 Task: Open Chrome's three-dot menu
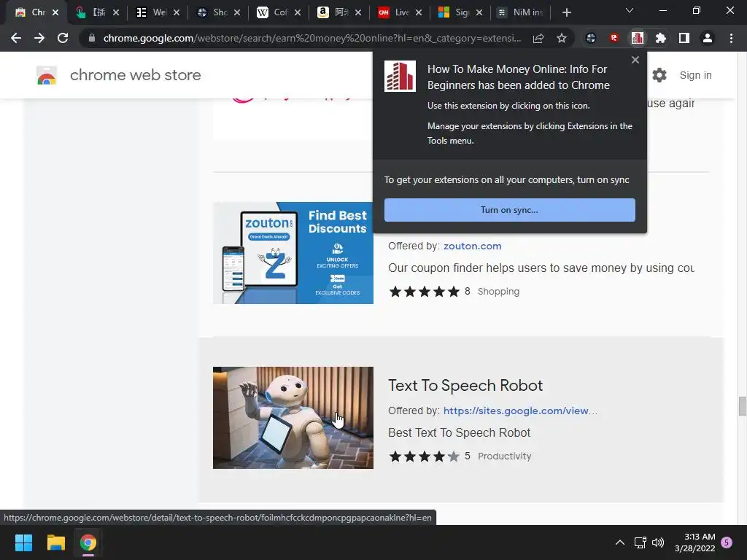[x=731, y=38]
